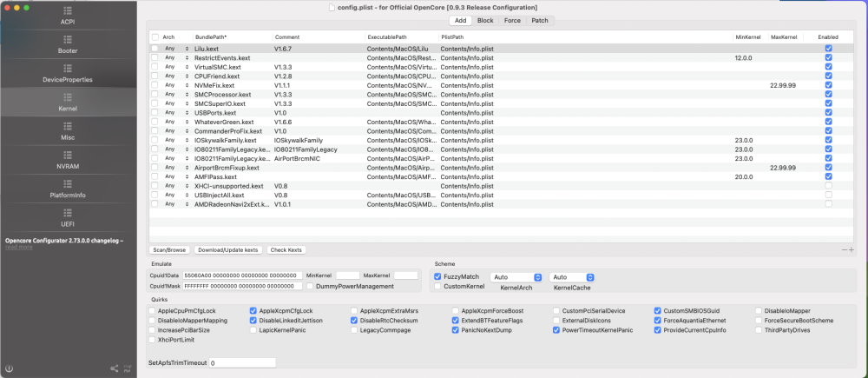Screen dimensions: 868x378
Task: Click the Scan/Browse button
Action: 170,250
